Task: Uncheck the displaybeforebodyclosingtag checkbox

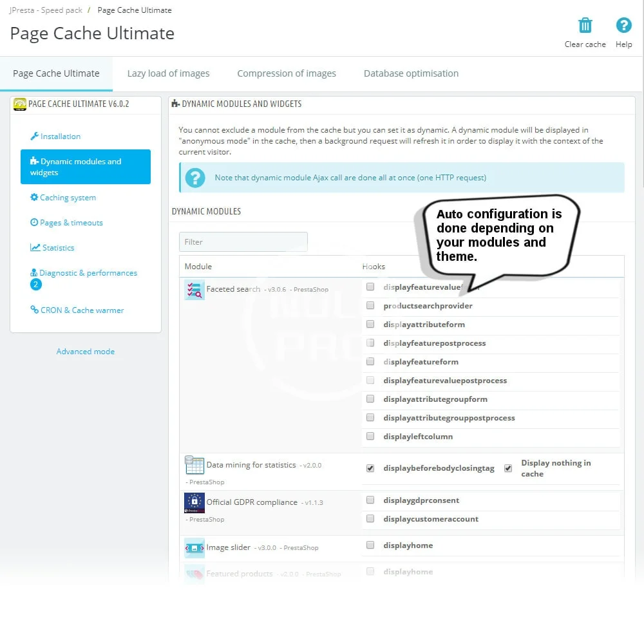Action: click(370, 469)
